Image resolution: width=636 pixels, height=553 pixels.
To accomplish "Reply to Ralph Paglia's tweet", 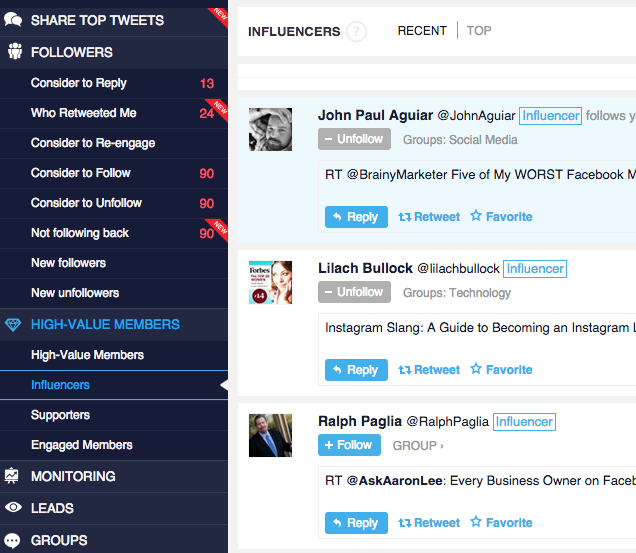I will point(356,523).
